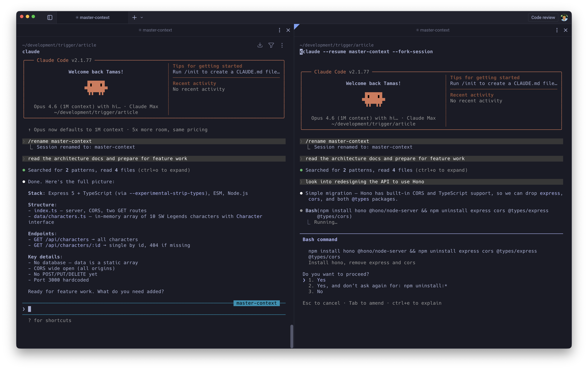Image resolution: width=588 pixels, height=370 pixels.
Task: Open left pane header three-dot menu
Action: 279,30
